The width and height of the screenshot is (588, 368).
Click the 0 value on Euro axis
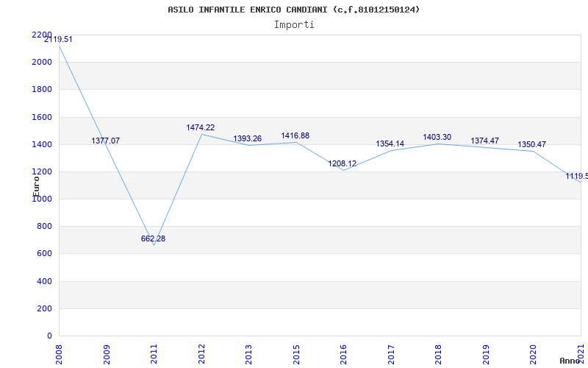pyautogui.click(x=49, y=336)
